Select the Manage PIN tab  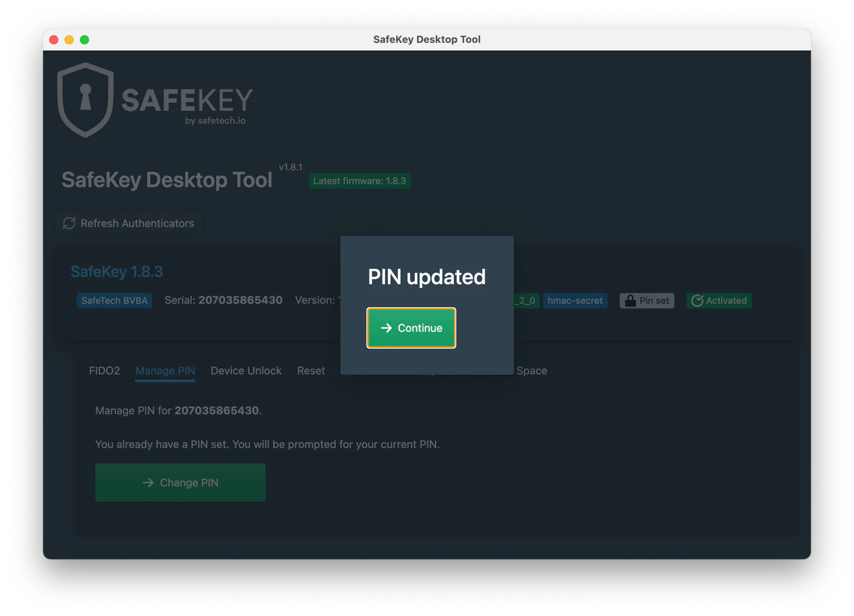(x=165, y=371)
